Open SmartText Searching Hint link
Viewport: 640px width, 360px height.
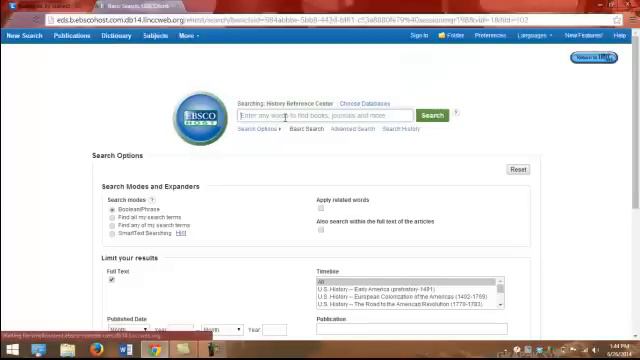tap(181, 233)
